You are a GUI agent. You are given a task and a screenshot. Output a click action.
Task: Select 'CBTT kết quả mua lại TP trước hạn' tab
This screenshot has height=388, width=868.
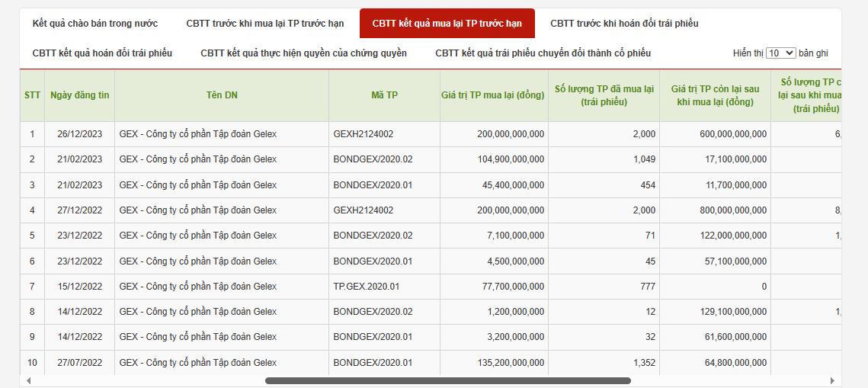[x=447, y=24]
